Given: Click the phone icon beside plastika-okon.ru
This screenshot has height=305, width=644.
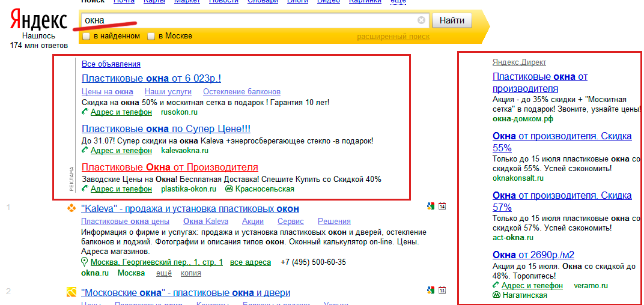Looking at the screenshot, I should point(85,189).
